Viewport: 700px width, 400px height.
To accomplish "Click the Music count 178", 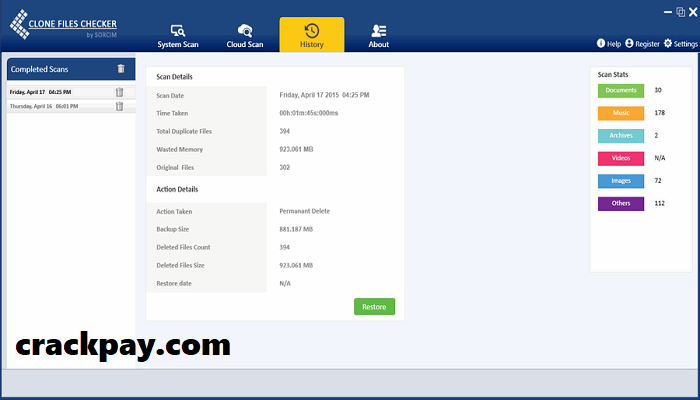I will [x=659, y=113].
